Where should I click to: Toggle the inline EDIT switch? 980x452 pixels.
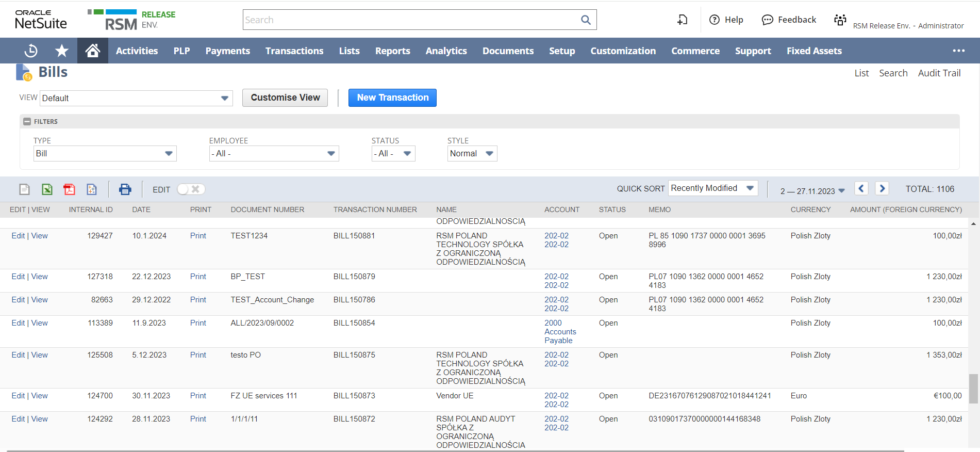[x=190, y=189]
